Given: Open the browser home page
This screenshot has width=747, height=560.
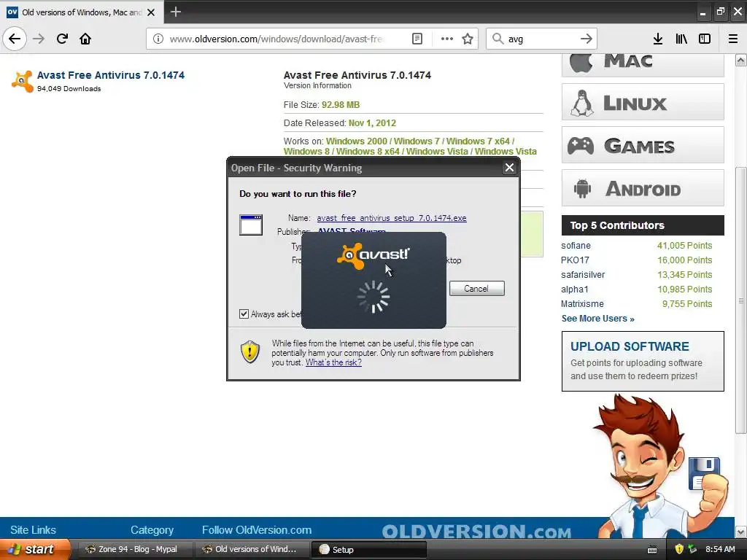Looking at the screenshot, I should pos(85,39).
